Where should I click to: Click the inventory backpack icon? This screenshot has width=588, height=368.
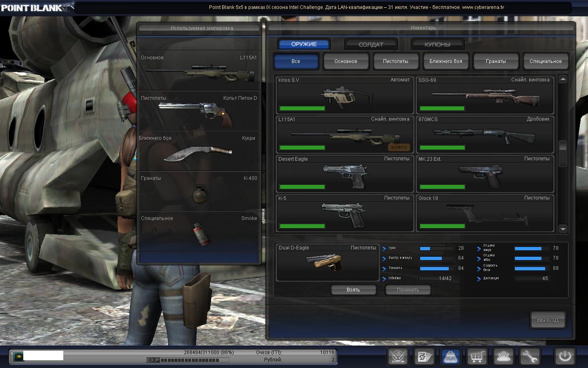pyautogui.click(x=450, y=357)
